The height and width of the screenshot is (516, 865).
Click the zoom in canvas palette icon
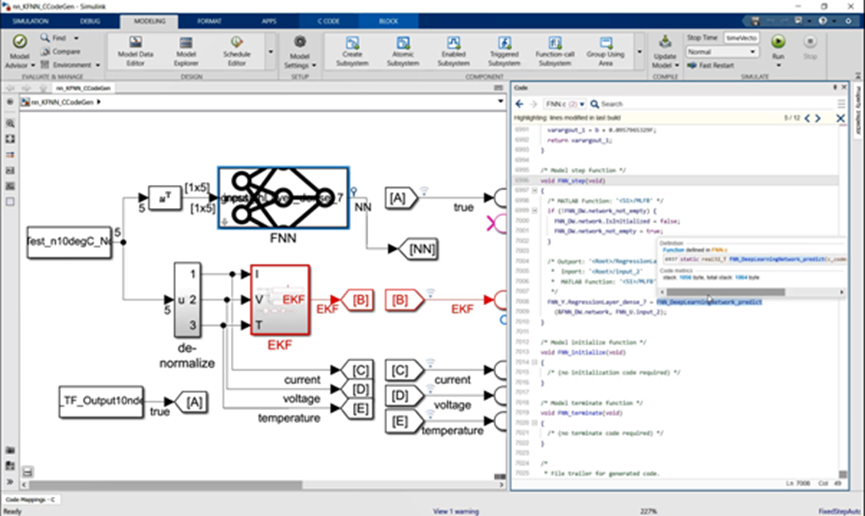click(10, 123)
